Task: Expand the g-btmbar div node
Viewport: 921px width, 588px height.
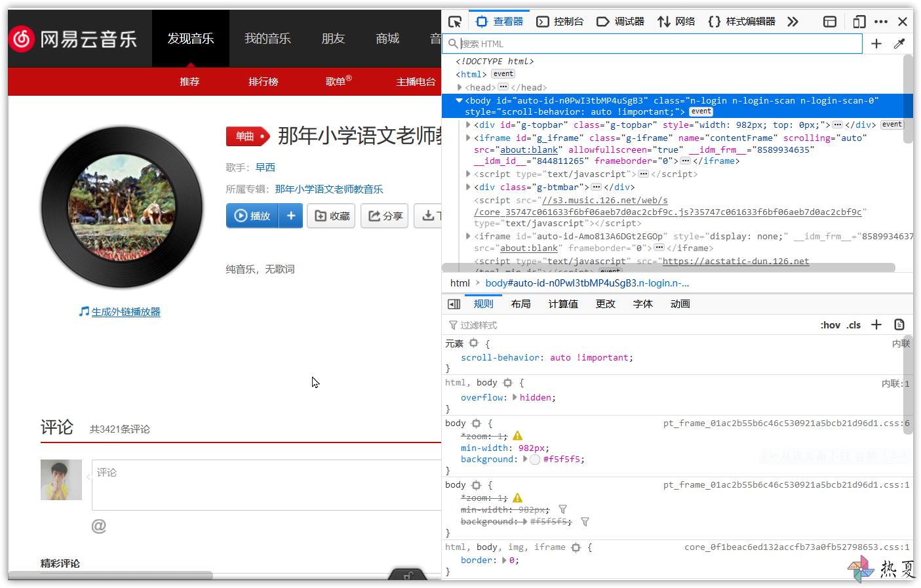Action: click(x=468, y=187)
